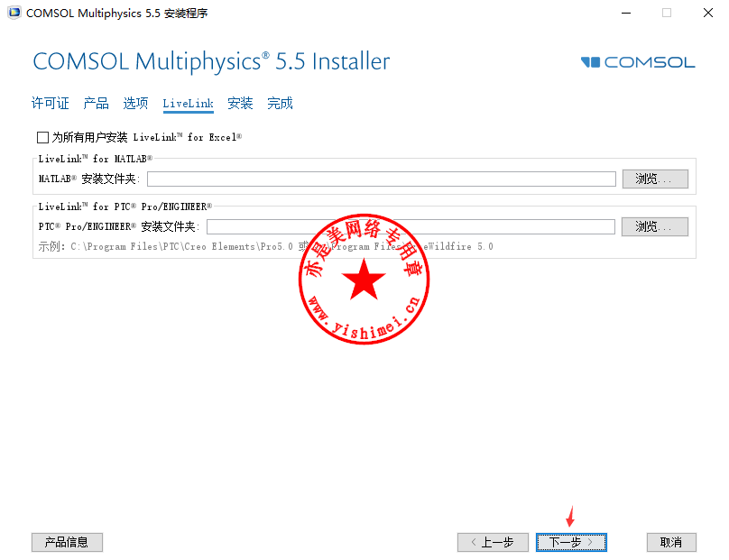This screenshot has height=560, width=729.
Task: Minimize the installer window
Action: 626,13
